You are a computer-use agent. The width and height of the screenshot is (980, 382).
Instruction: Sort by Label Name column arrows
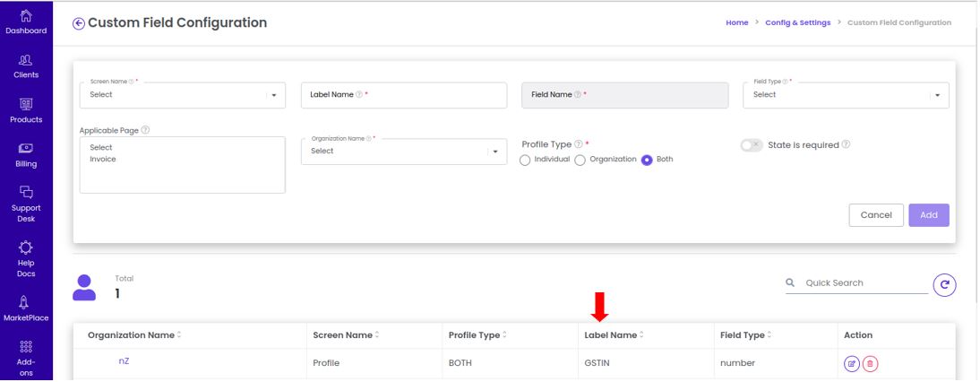pyautogui.click(x=641, y=335)
